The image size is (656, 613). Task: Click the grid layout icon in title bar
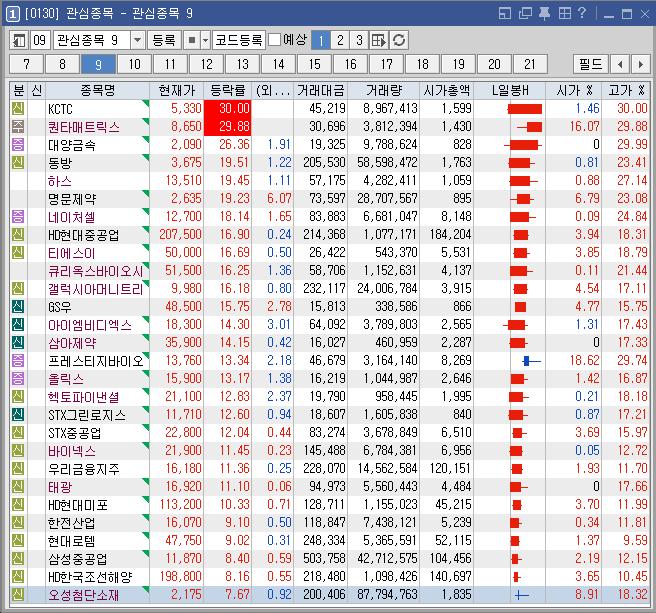(x=565, y=14)
